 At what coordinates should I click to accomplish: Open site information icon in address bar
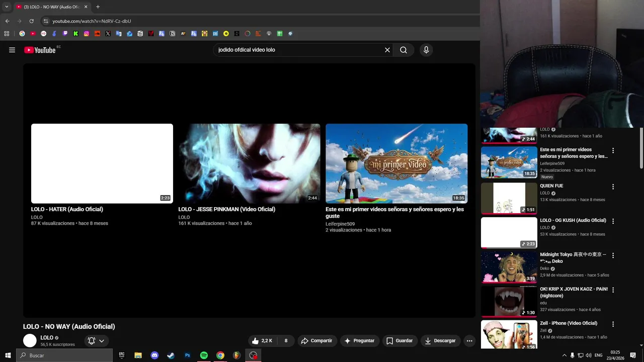click(46, 21)
